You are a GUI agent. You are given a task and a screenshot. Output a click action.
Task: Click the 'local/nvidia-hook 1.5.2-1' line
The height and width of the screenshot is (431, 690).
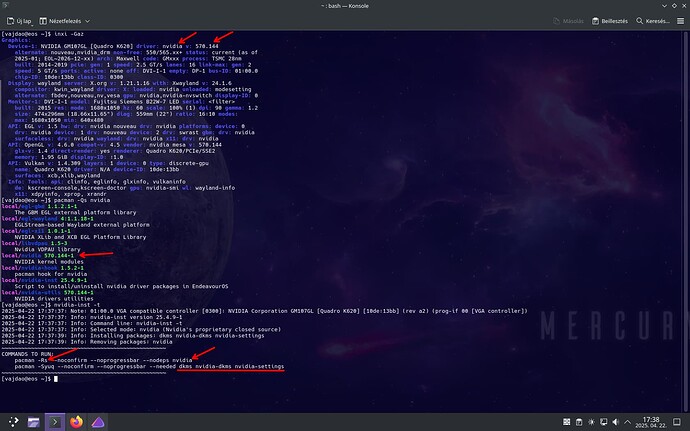click(42, 268)
